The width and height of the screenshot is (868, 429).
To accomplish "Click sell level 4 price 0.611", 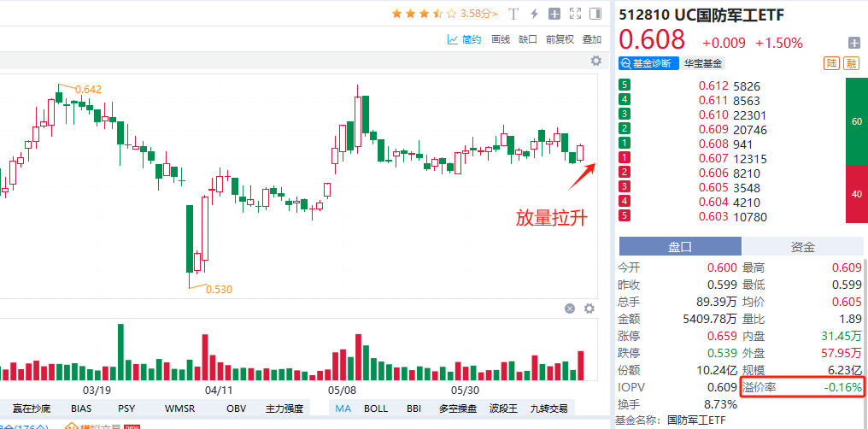I will [713, 101].
